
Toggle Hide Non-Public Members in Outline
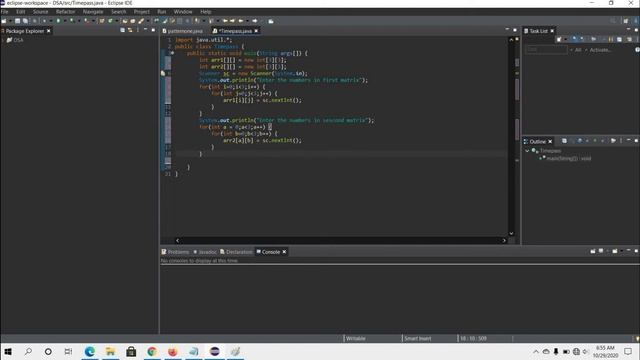(x=595, y=141)
